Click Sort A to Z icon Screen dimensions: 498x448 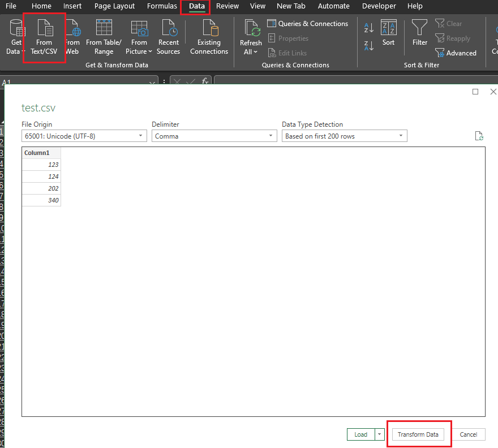coord(369,28)
